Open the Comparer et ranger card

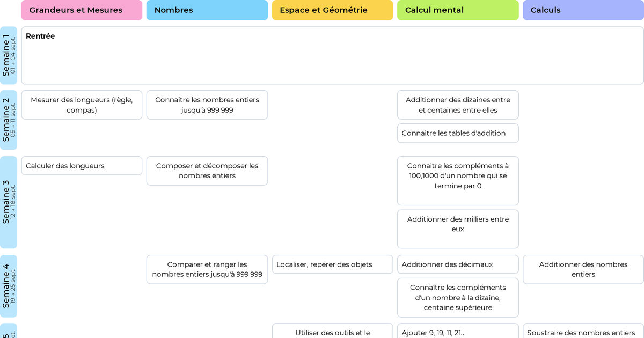[207, 269]
